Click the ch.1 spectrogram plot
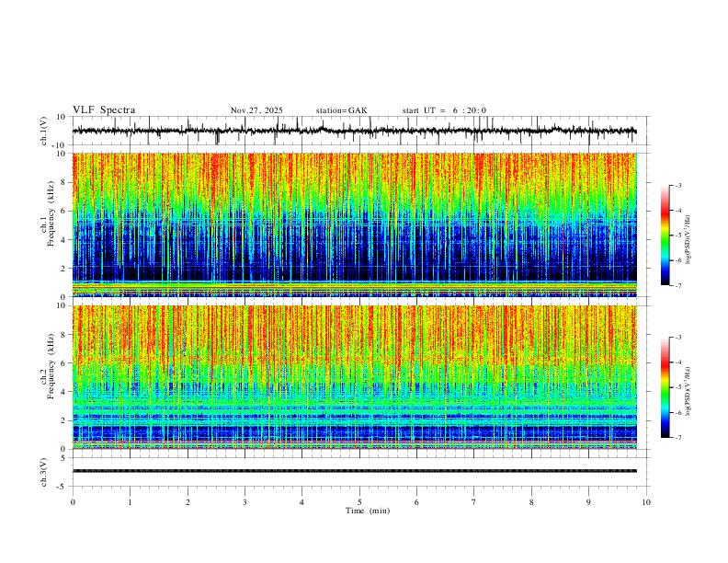728x563 pixels. pos(354,224)
